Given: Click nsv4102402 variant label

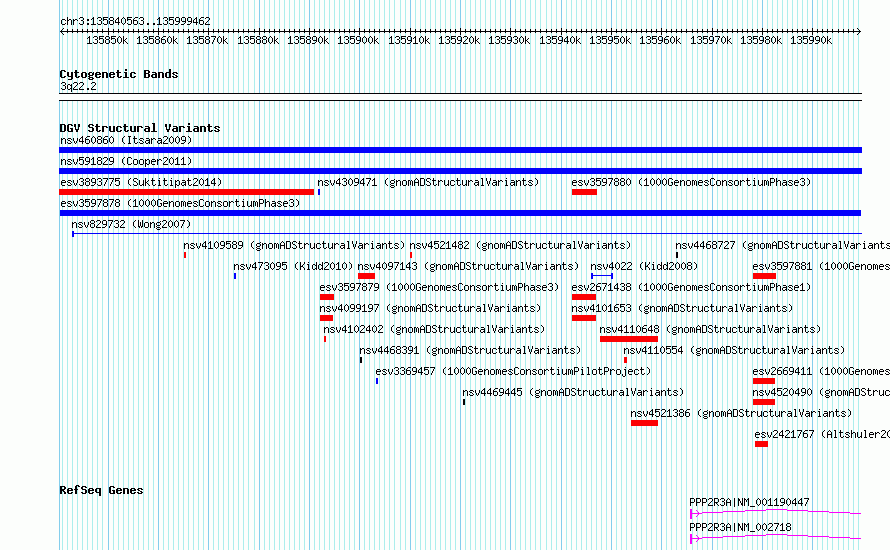Looking at the screenshot, I should [x=434, y=329].
